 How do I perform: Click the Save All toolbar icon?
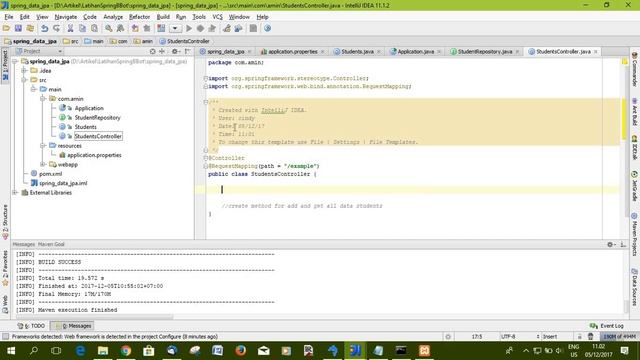pyautogui.click(x=18, y=28)
